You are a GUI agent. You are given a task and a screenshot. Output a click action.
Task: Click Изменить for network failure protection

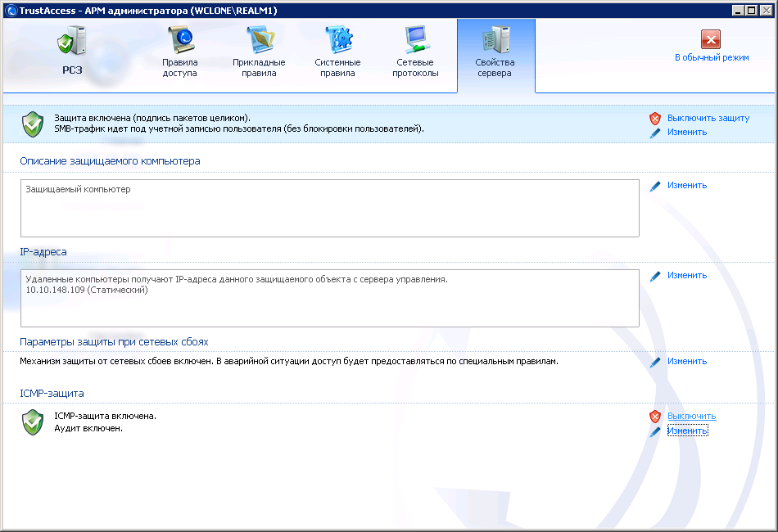tap(687, 361)
